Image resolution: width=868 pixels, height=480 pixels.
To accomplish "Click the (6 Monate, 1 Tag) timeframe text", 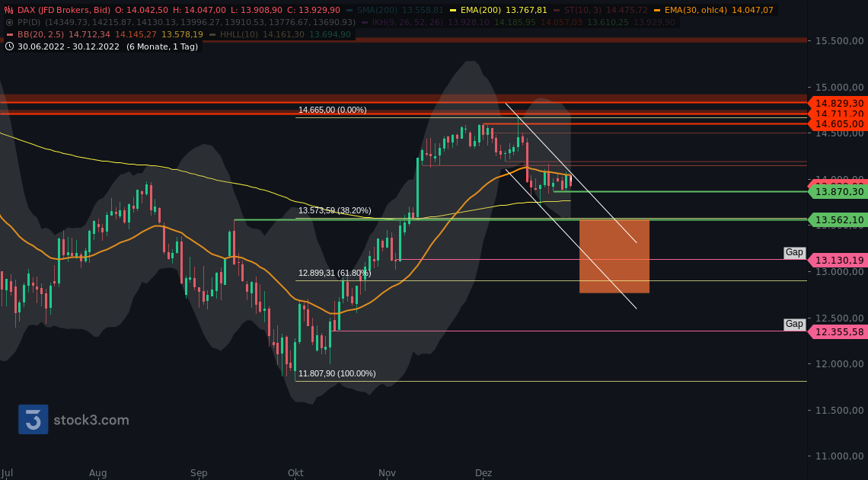I will click(161, 46).
